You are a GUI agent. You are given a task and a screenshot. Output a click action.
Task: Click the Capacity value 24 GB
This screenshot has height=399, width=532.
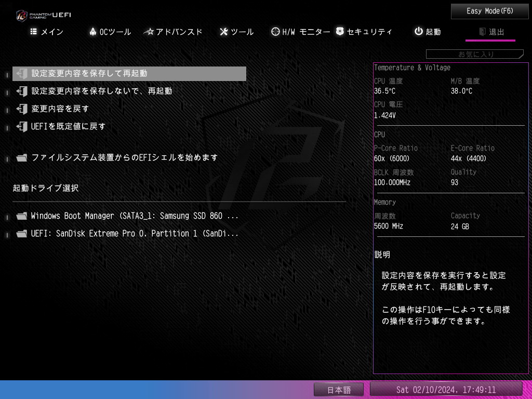[x=460, y=227]
